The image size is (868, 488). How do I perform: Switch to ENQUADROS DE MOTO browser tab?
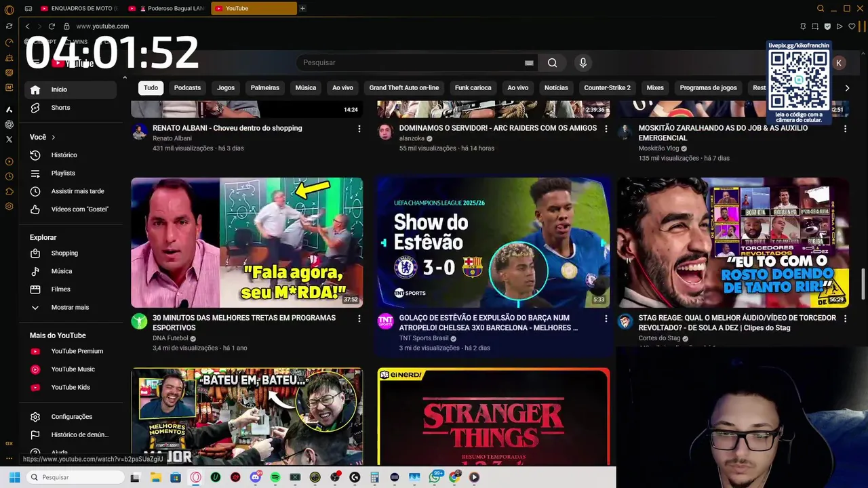(x=80, y=8)
